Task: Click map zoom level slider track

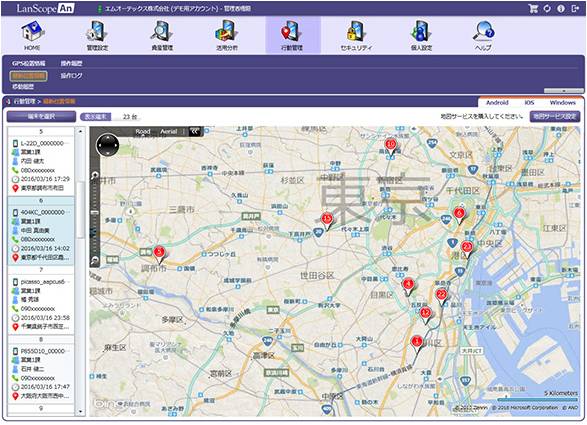Action: [x=95, y=218]
